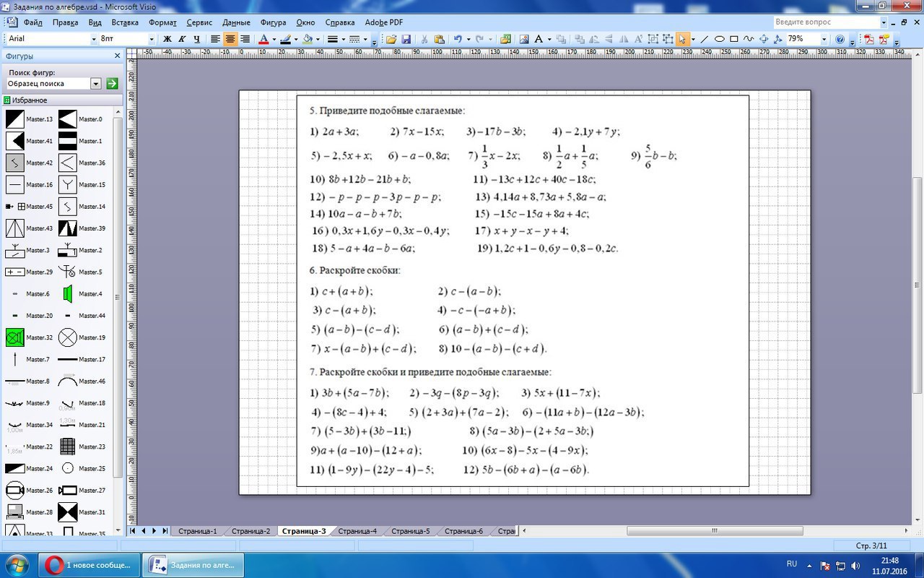
Task: Click the green shape search arrow button
Action: coord(112,84)
